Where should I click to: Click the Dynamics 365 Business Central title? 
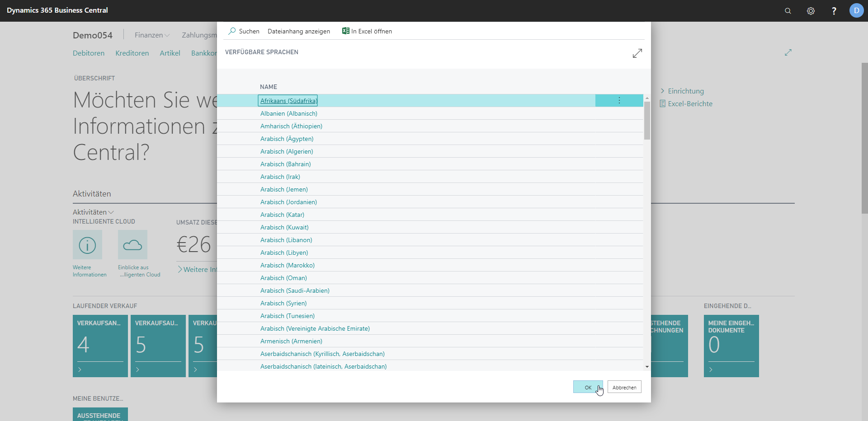point(57,10)
